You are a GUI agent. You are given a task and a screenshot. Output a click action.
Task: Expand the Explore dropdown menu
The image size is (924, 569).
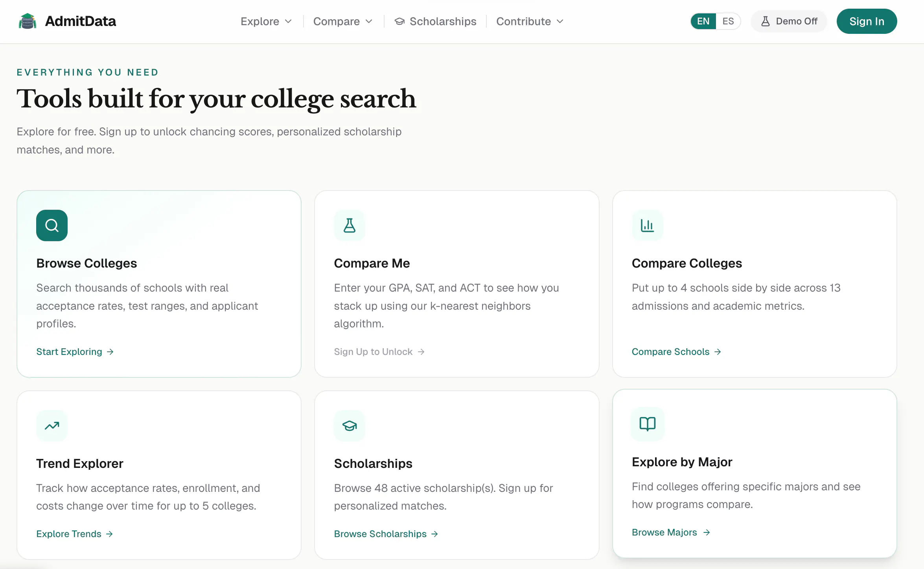click(266, 21)
